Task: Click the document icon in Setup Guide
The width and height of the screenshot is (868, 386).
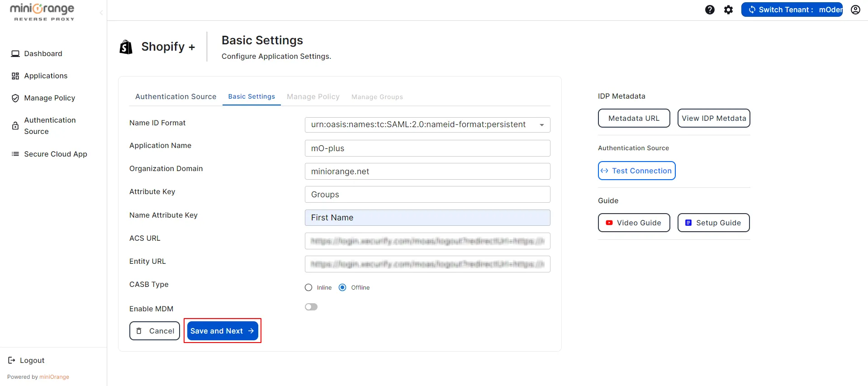Action: (x=688, y=223)
